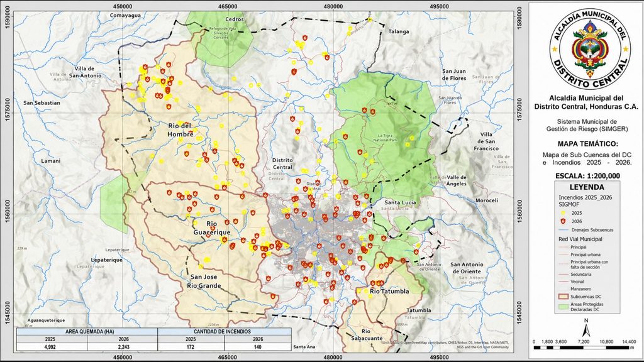Click the scale bar below the north arrow
This screenshot has height=362, width=644.
583,348
